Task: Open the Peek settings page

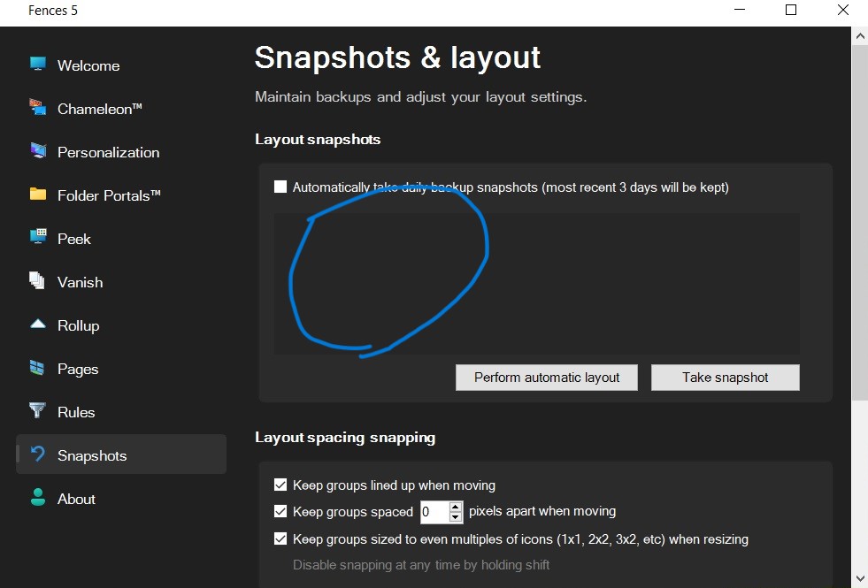Action: tap(121, 239)
